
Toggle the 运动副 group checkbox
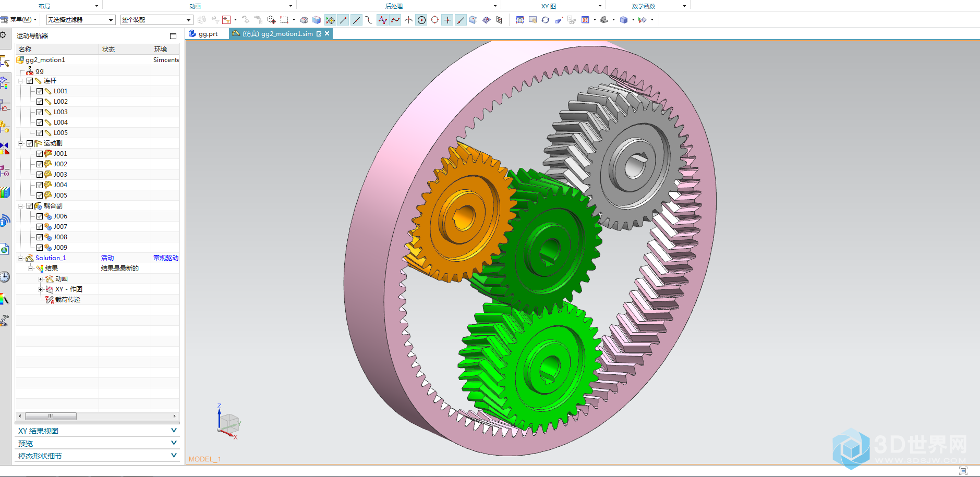tap(30, 143)
